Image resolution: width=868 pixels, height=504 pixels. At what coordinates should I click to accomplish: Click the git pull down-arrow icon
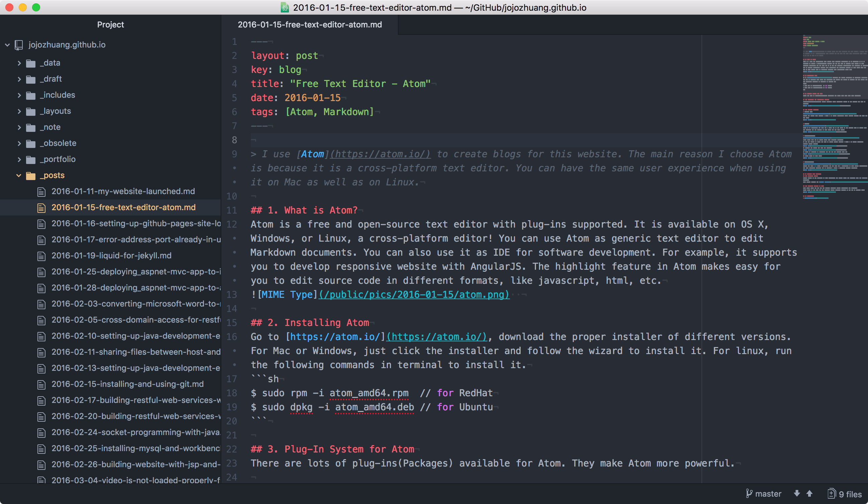pos(797,494)
